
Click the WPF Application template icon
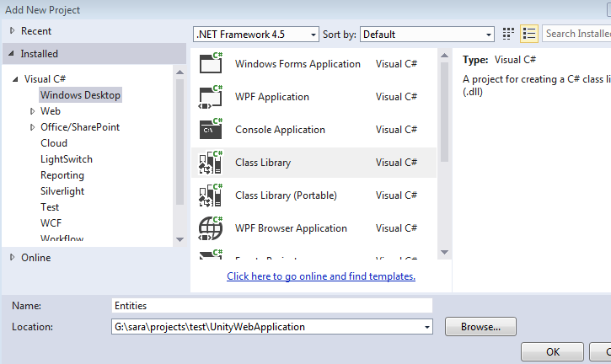coord(211,96)
